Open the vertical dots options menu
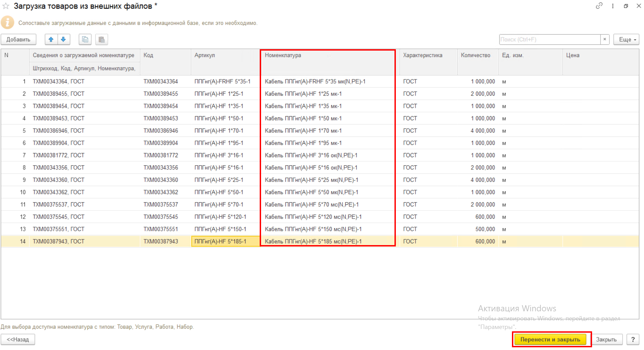This screenshot has width=644, height=350. (x=613, y=6)
